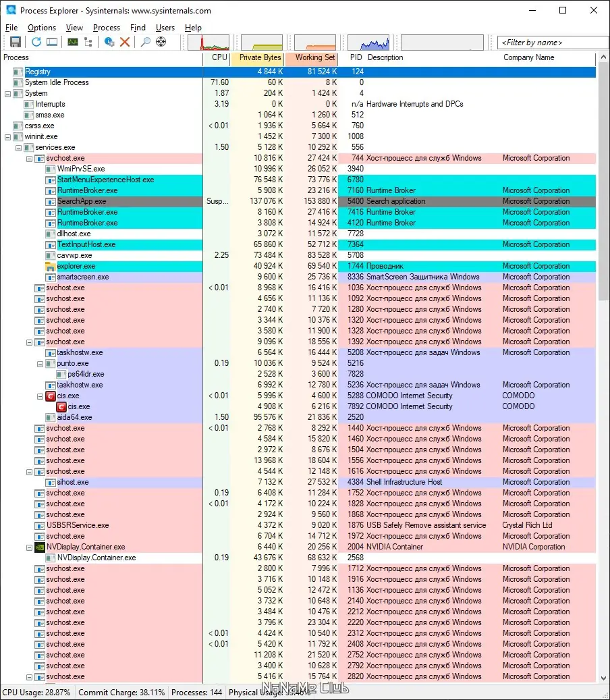The height and width of the screenshot is (700, 610).
Task: Sort by the Description column header
Action: click(432, 57)
